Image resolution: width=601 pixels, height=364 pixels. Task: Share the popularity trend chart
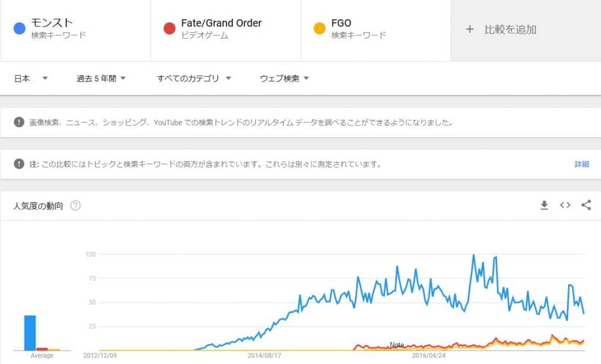point(586,205)
